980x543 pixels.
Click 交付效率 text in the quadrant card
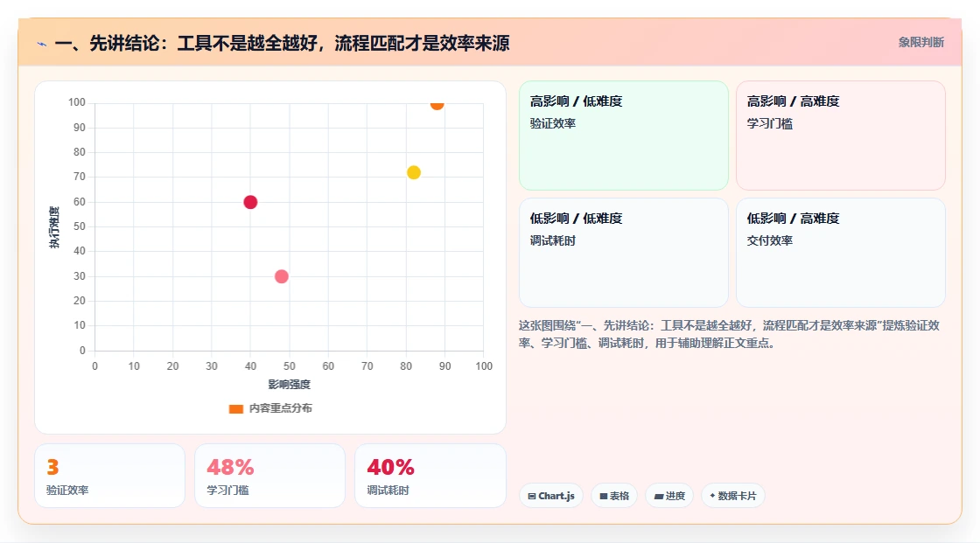(770, 240)
